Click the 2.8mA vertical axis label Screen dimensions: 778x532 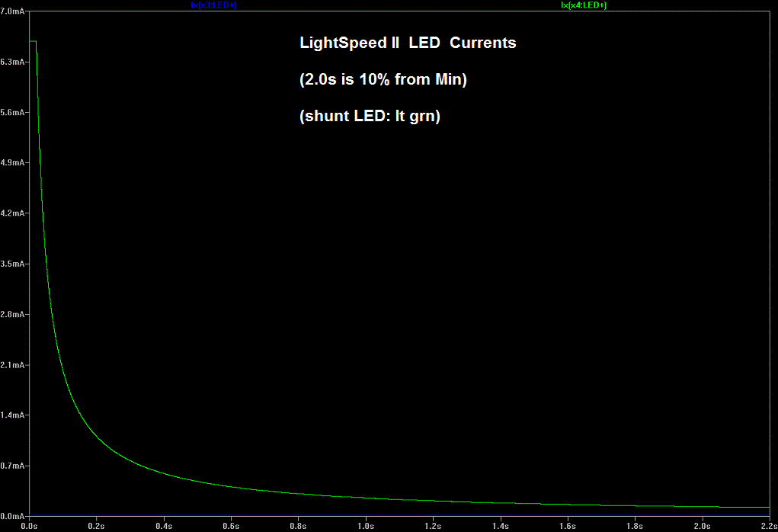point(12,314)
